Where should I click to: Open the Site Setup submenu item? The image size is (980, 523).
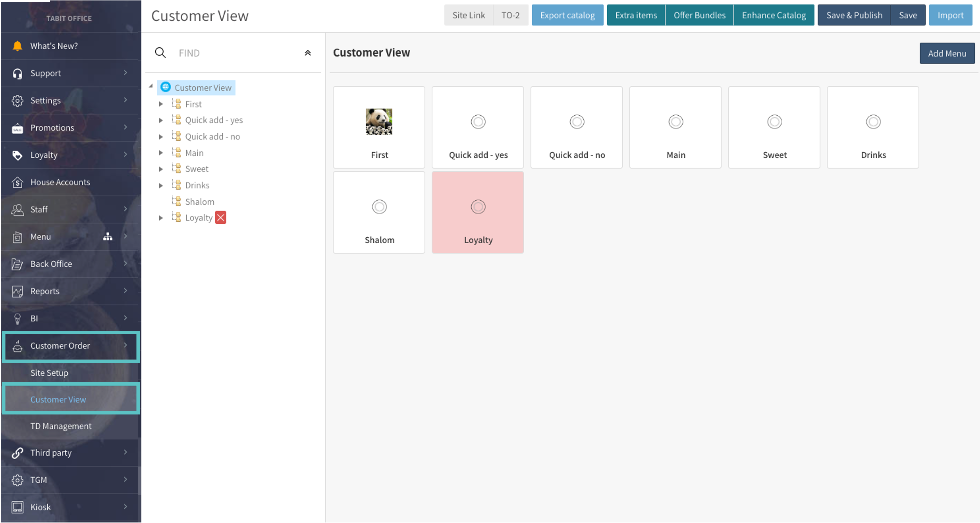point(49,373)
